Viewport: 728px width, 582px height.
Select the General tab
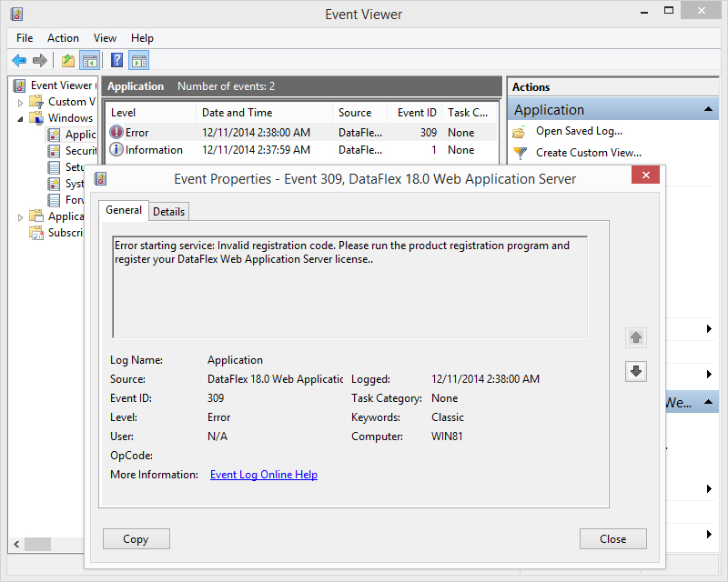124,210
